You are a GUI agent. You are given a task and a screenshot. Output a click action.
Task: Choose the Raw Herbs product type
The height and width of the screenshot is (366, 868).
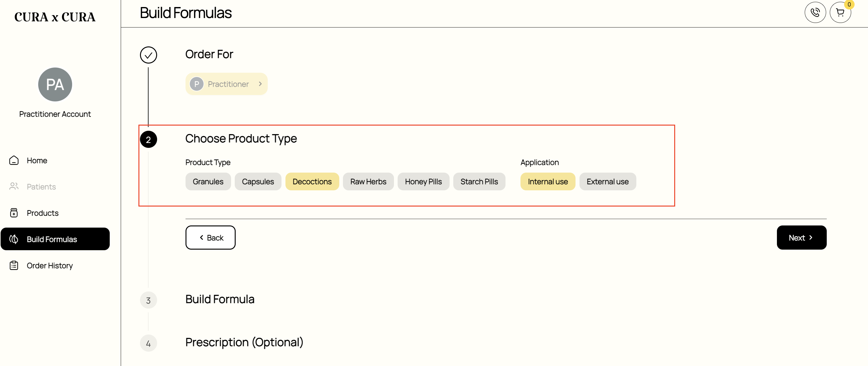[368, 181]
